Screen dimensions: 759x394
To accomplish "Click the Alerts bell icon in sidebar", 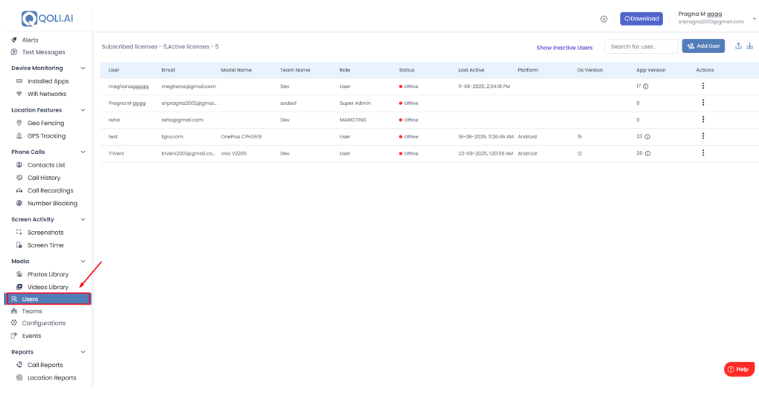I will coord(14,40).
